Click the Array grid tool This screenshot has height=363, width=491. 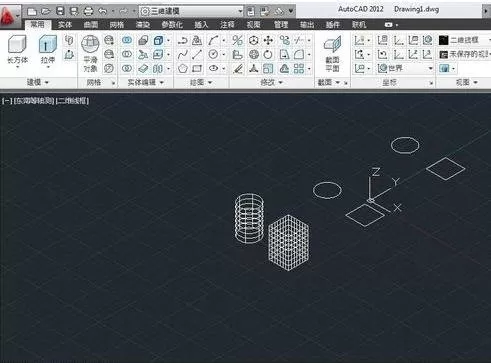(x=299, y=69)
